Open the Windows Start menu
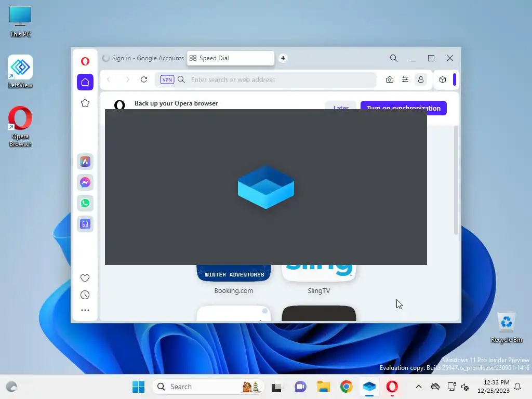532x399 pixels. point(138,387)
